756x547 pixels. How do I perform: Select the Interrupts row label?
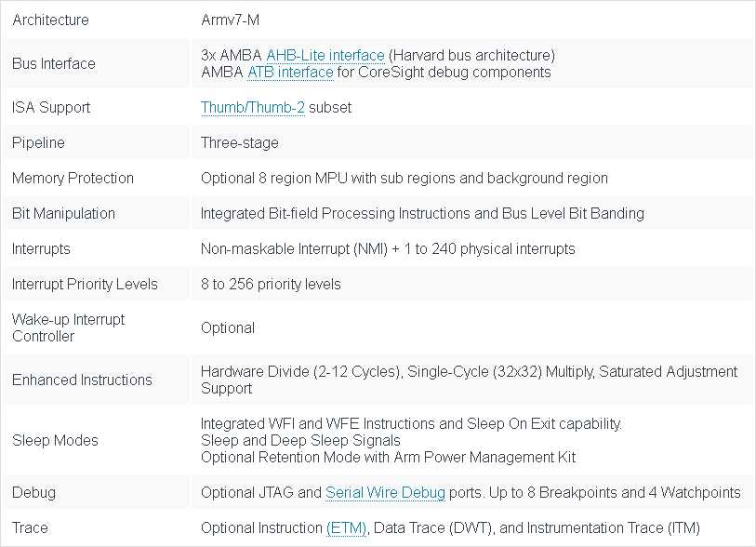41,249
